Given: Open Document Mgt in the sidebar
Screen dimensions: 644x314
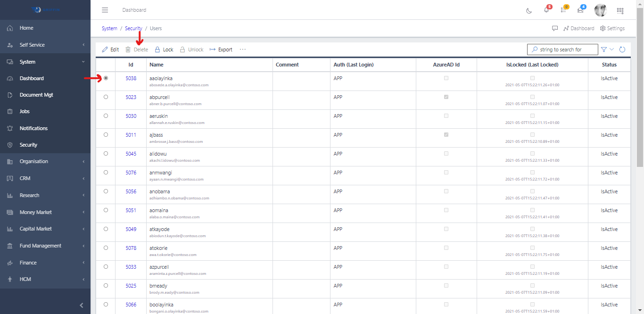Looking at the screenshot, I should pos(36,95).
